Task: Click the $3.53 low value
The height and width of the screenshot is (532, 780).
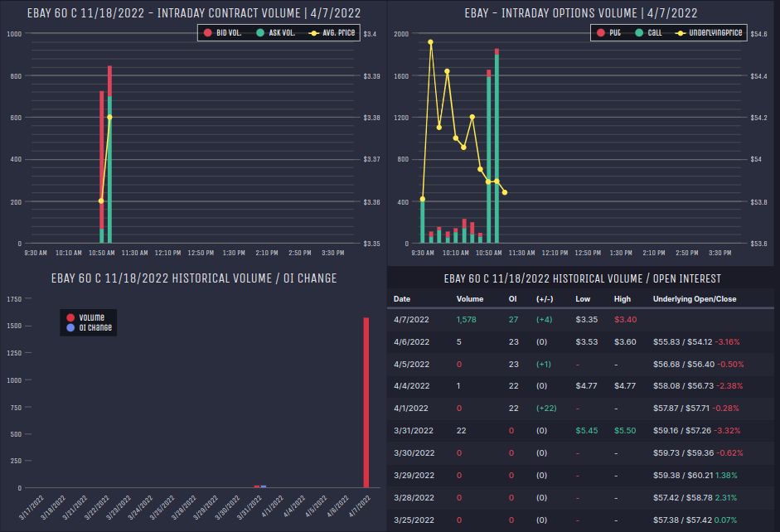Action: point(587,342)
